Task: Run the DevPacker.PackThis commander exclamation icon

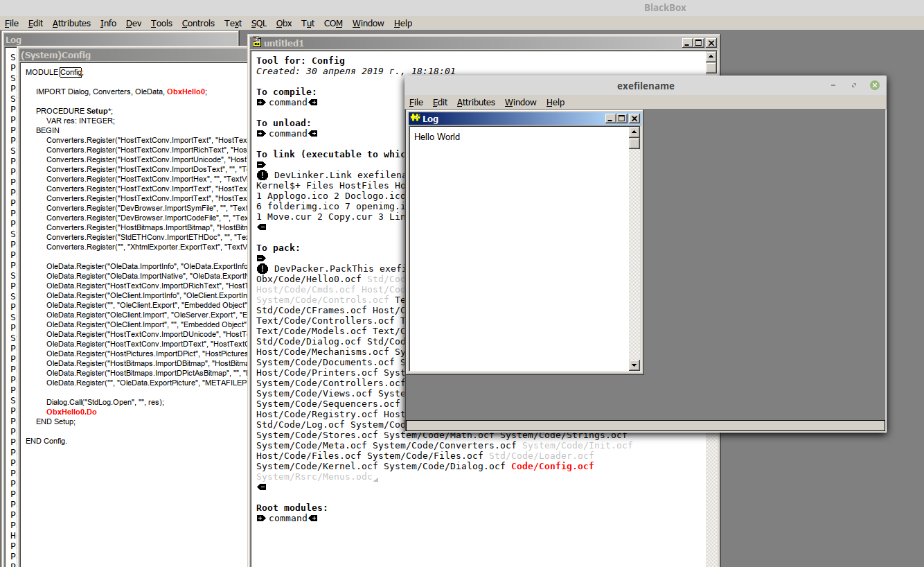Action: pos(262,269)
